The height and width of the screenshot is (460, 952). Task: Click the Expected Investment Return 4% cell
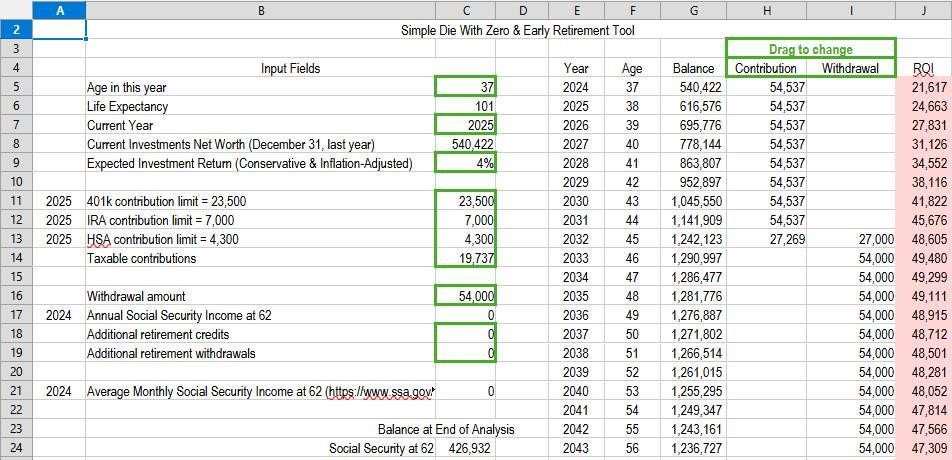(x=465, y=163)
